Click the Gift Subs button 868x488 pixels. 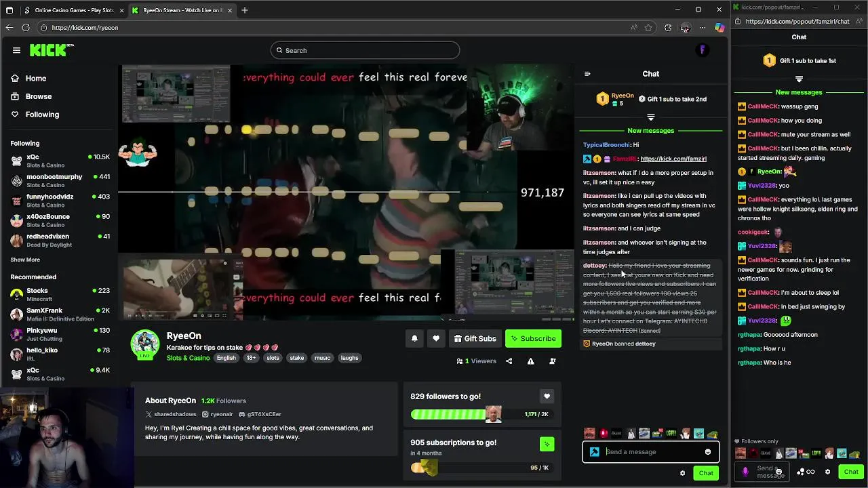click(475, 338)
